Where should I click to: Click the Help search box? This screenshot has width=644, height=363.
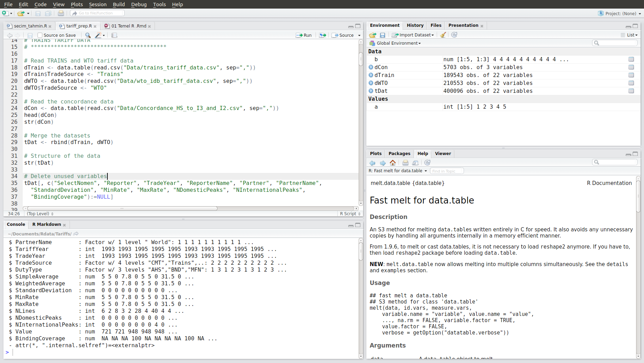615,162
